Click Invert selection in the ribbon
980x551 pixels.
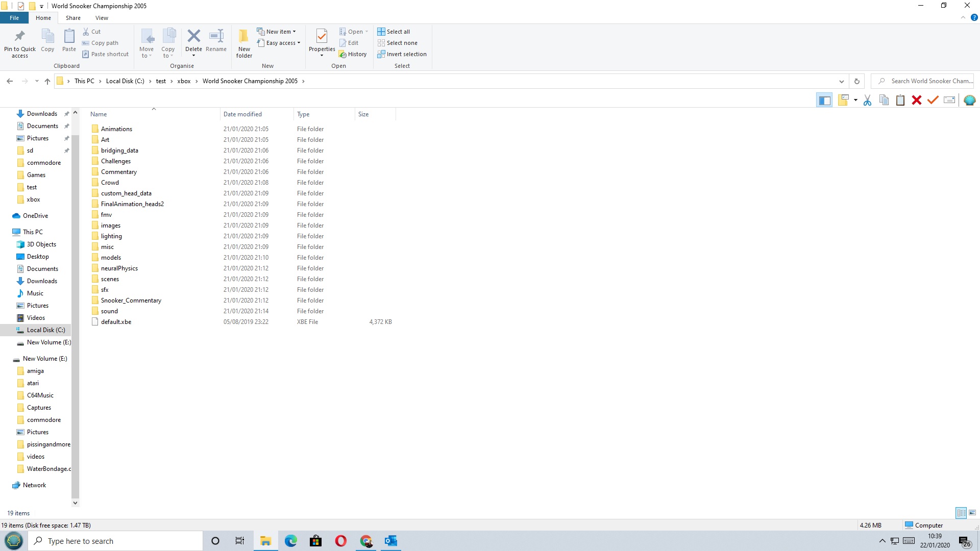coord(402,54)
